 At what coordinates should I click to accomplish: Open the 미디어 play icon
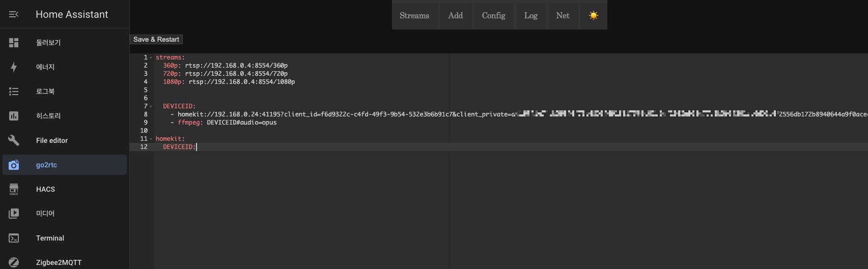tap(14, 214)
